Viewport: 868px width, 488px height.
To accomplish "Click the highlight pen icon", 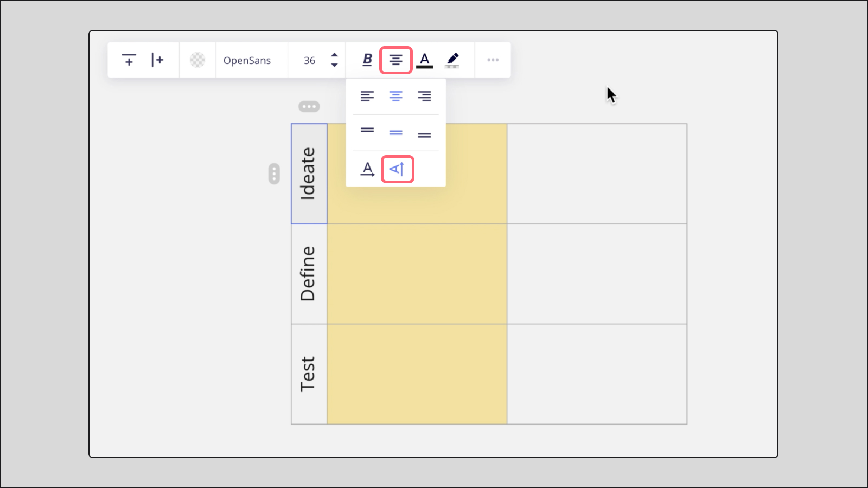I will [452, 60].
